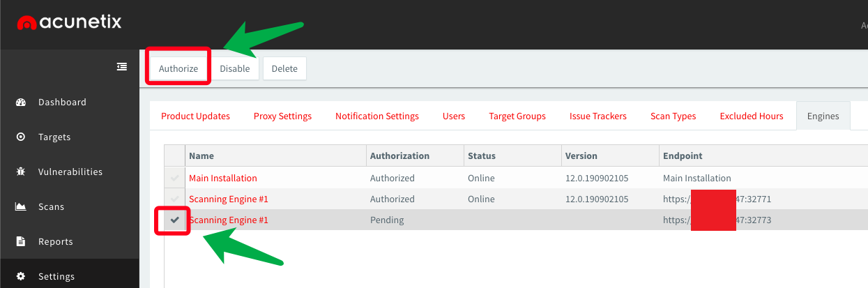Switch to Excluded Hours tab

point(752,116)
